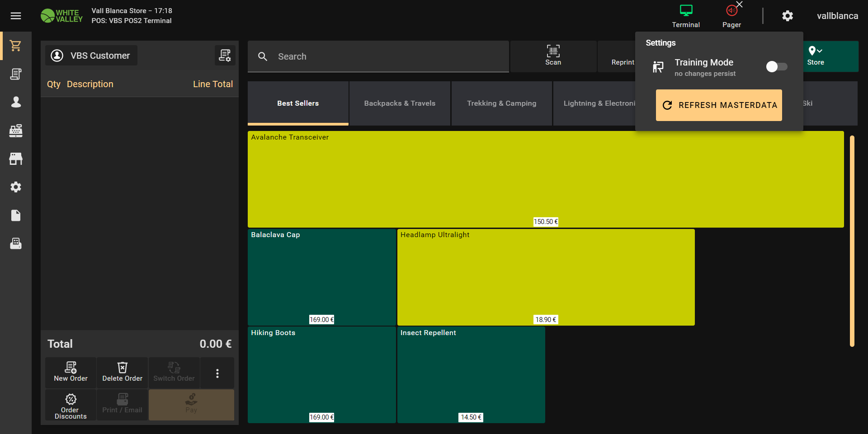Expand the Store location dropdown

click(816, 56)
